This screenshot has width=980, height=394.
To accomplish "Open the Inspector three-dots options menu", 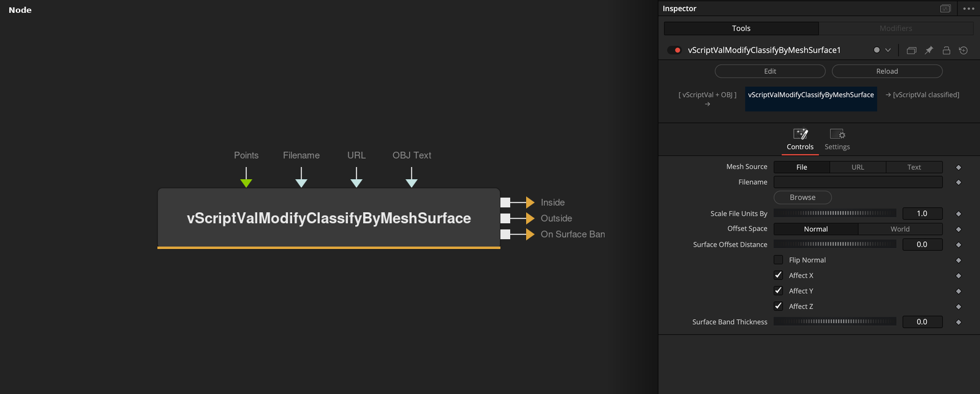I will point(968,9).
